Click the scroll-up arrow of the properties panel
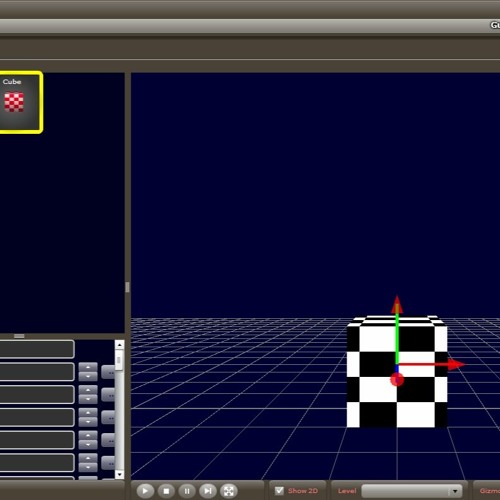The image size is (500, 500). (x=119, y=345)
